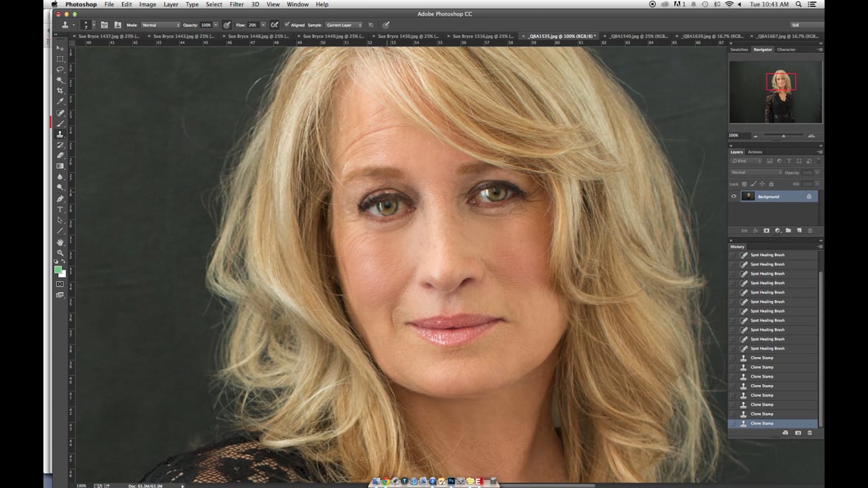
Task: Select the Zoom tool
Action: point(60,252)
